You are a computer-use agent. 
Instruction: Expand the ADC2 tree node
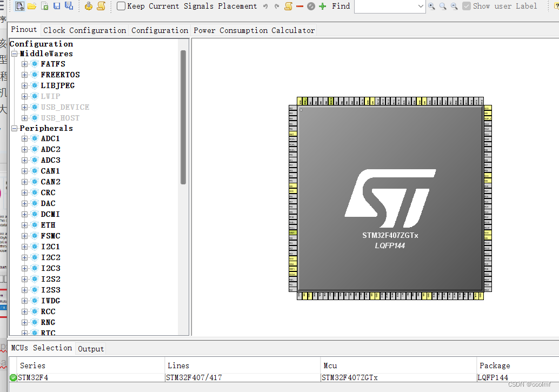click(x=24, y=149)
